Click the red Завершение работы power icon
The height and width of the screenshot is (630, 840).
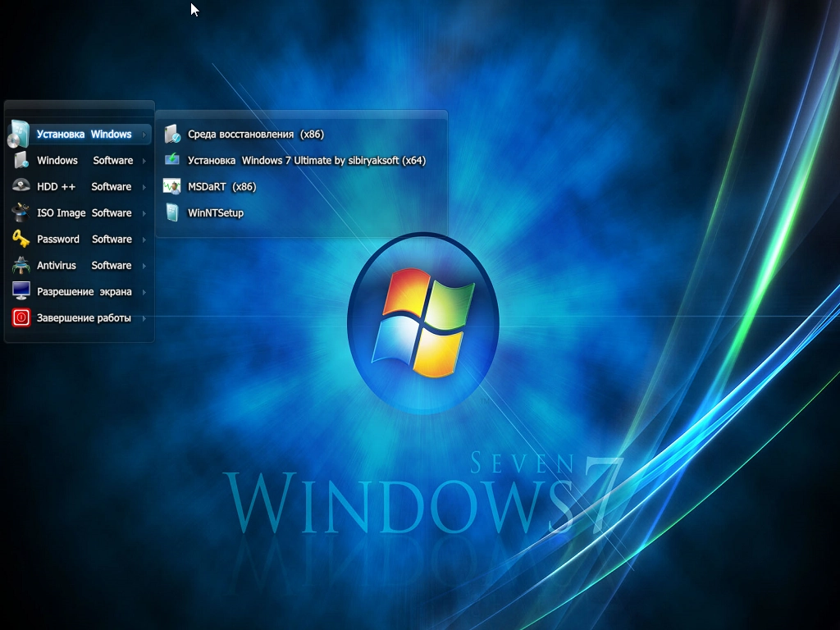pos(21,317)
